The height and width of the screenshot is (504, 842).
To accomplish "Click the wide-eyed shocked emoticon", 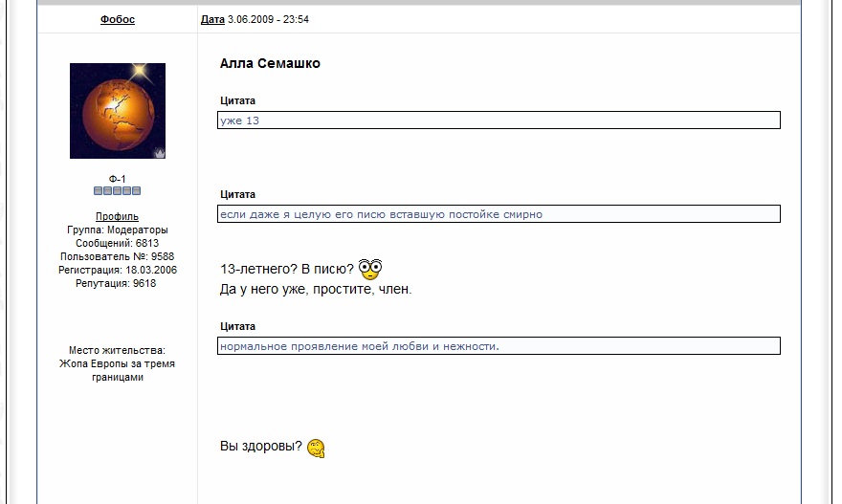I will (x=370, y=269).
